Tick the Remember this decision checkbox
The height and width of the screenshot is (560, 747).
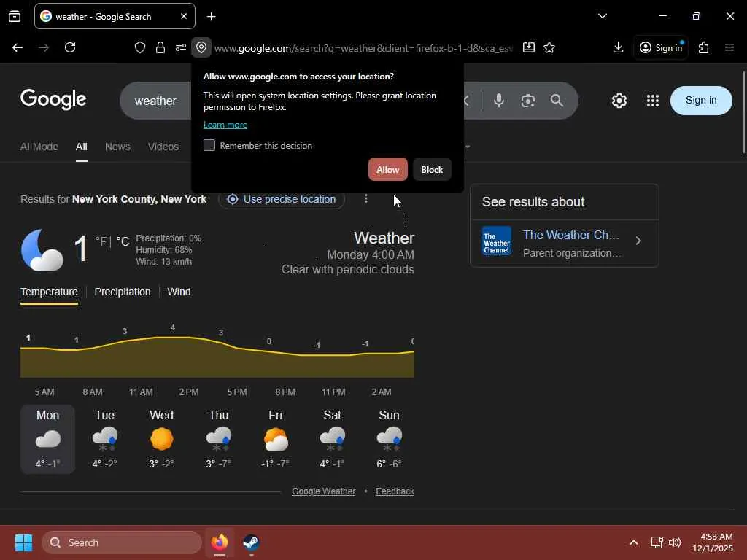pos(209,145)
